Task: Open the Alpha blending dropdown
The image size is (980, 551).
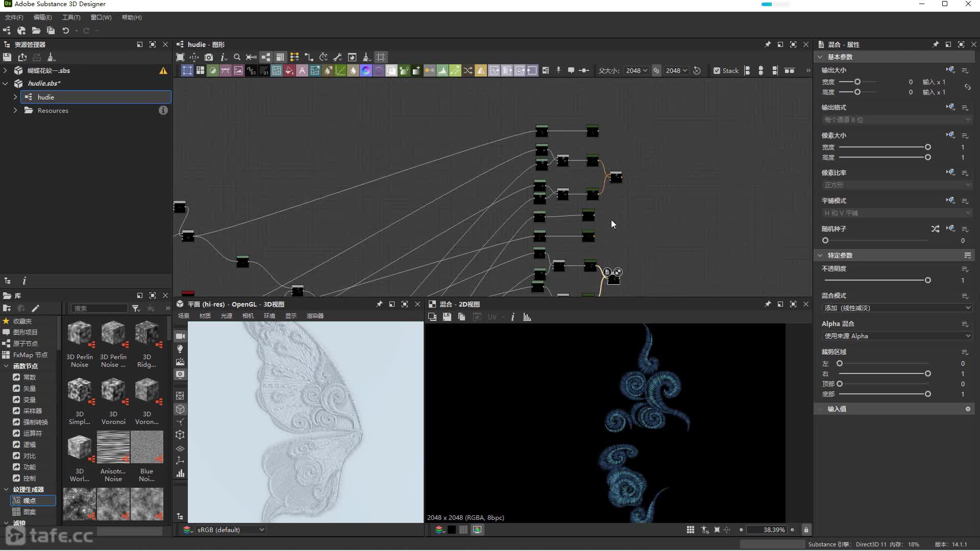Action: coord(896,336)
